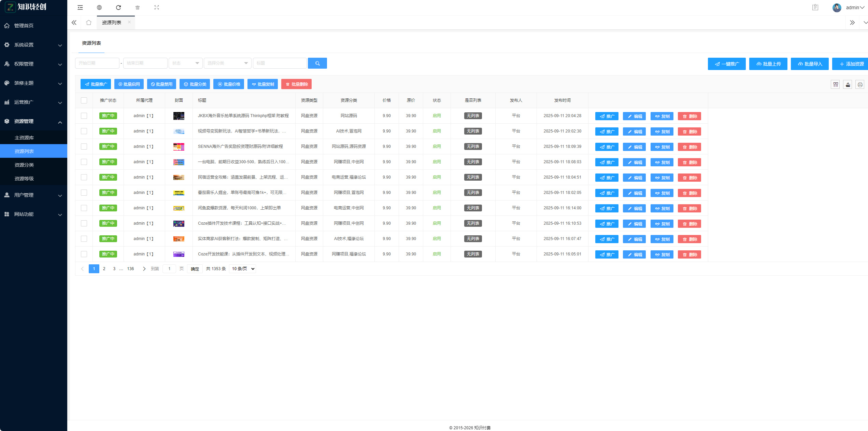Click the 开始日期 date input field
Image resolution: width=868 pixels, height=431 pixels.
97,63
